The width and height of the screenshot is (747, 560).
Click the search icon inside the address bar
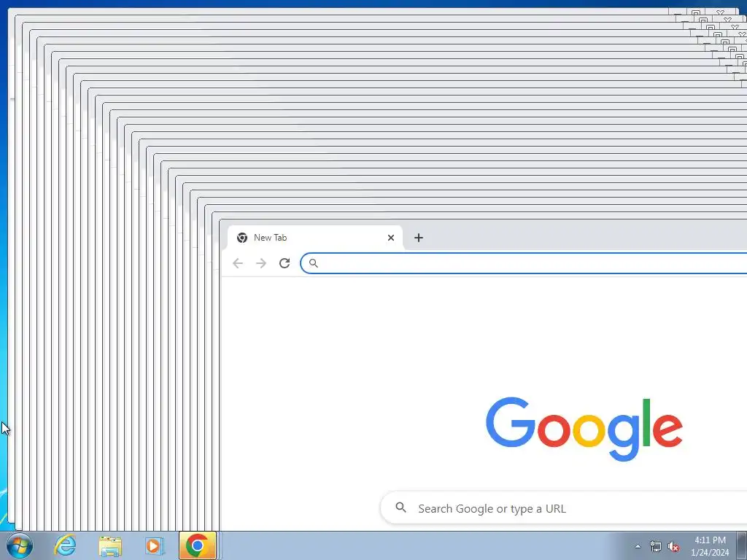(314, 263)
